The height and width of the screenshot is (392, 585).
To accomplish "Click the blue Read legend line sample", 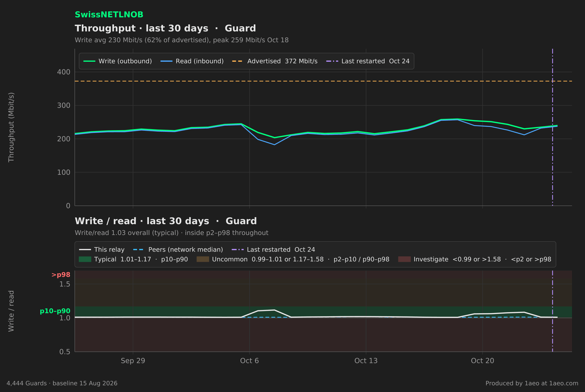I will (166, 61).
